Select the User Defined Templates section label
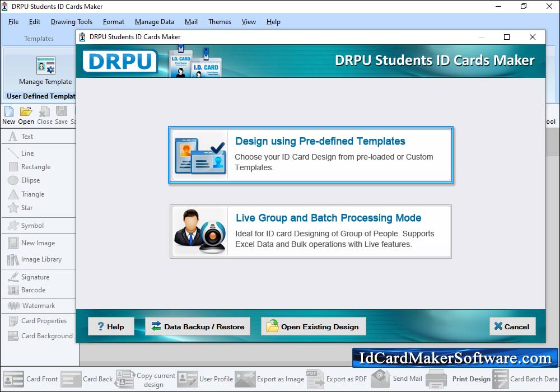The width and height of the screenshot is (560, 392). 41,96
